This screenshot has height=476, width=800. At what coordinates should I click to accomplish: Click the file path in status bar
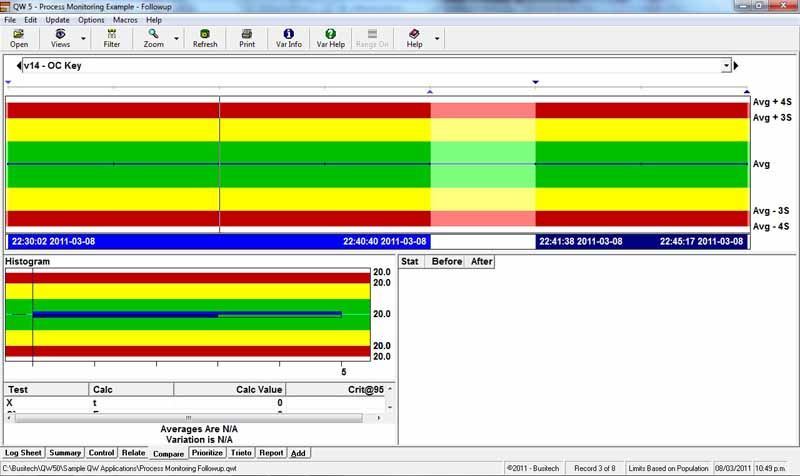pos(119,468)
